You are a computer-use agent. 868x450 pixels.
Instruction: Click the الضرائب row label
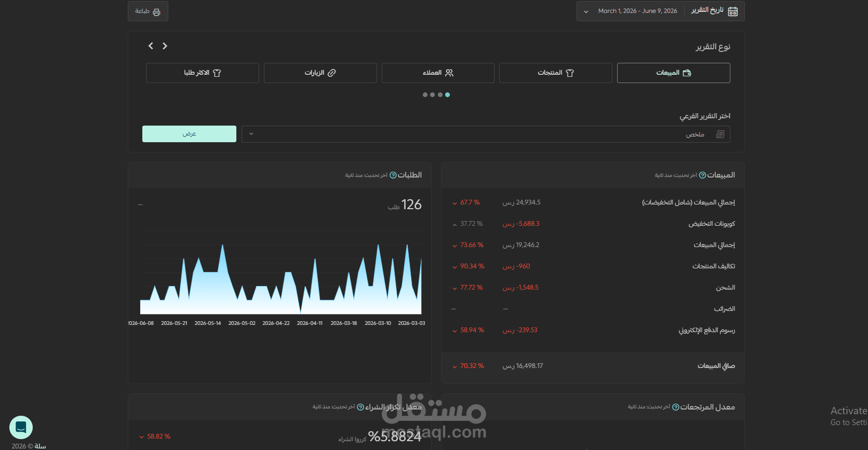pos(725,309)
